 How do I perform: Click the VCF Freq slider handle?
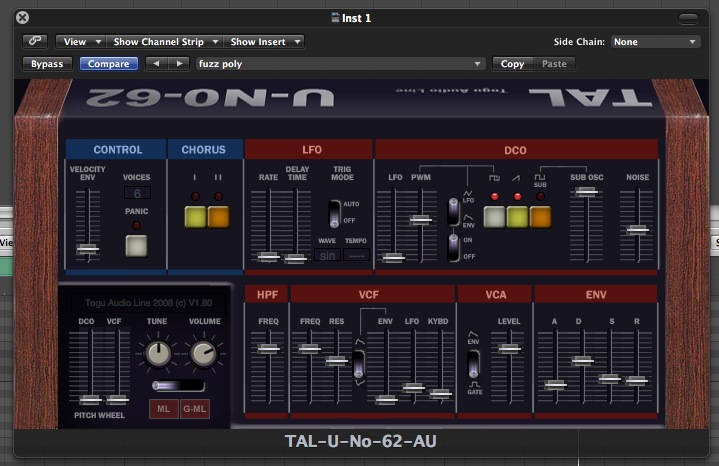click(310, 349)
